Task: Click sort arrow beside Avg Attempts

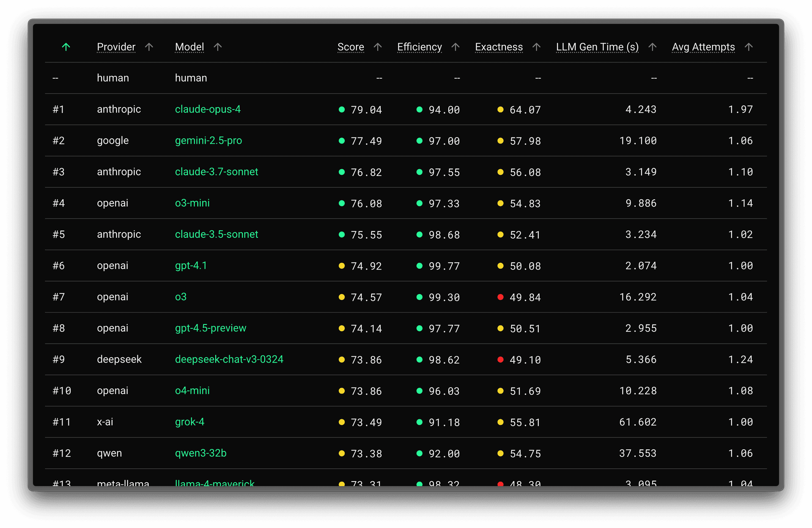Action: click(x=749, y=47)
